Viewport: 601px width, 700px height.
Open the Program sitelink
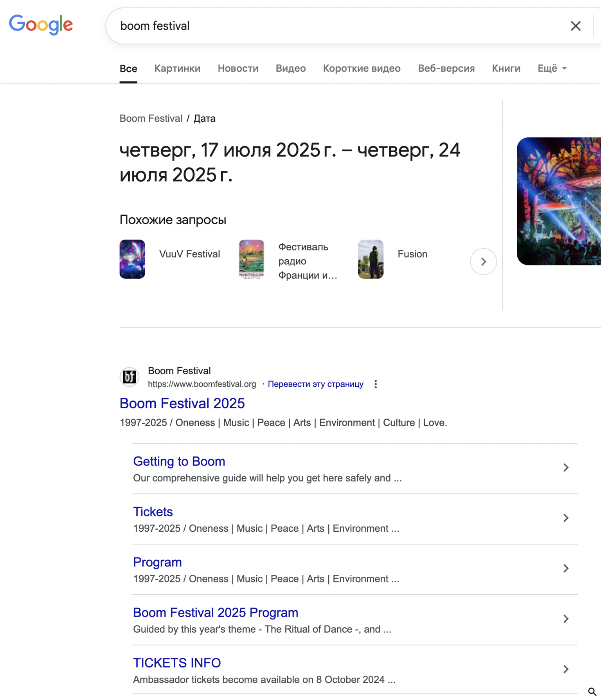pyautogui.click(x=157, y=563)
